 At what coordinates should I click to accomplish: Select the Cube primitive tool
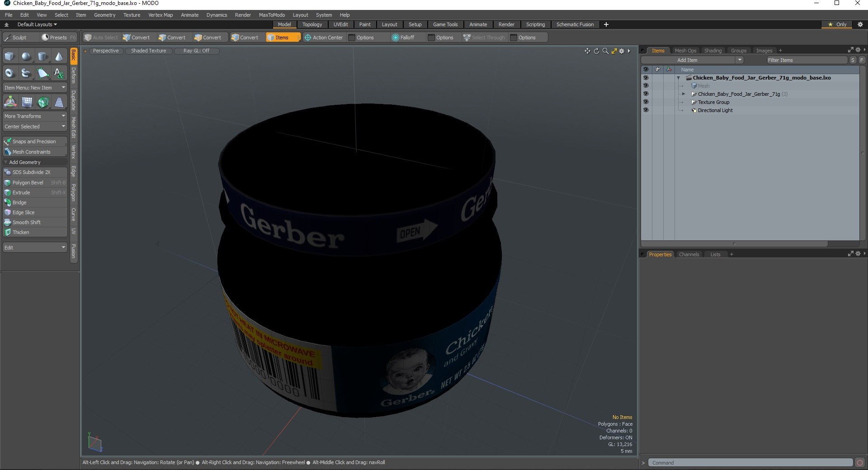pos(10,56)
